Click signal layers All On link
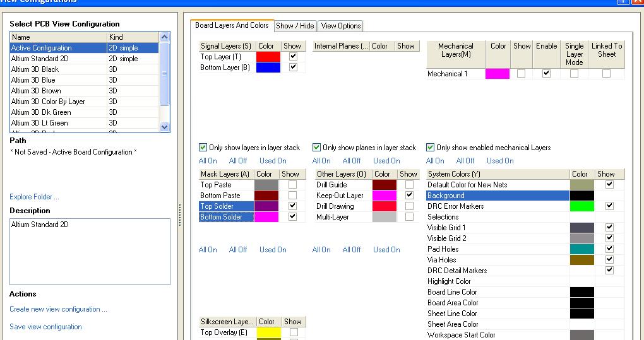This screenshot has height=340, width=644. click(x=208, y=161)
